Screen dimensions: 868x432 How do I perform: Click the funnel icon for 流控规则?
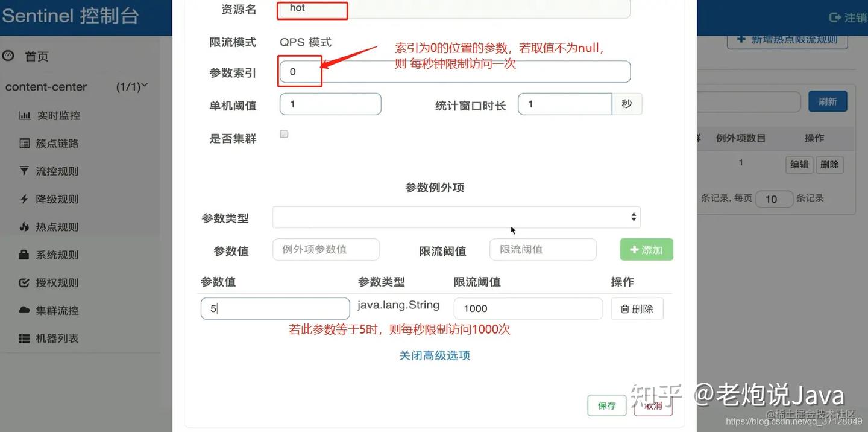[24, 171]
